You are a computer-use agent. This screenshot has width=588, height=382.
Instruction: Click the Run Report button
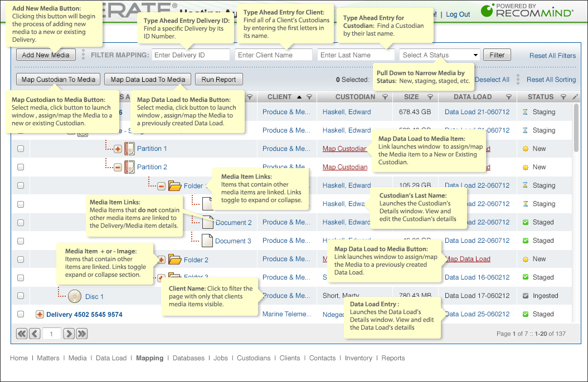(x=218, y=80)
